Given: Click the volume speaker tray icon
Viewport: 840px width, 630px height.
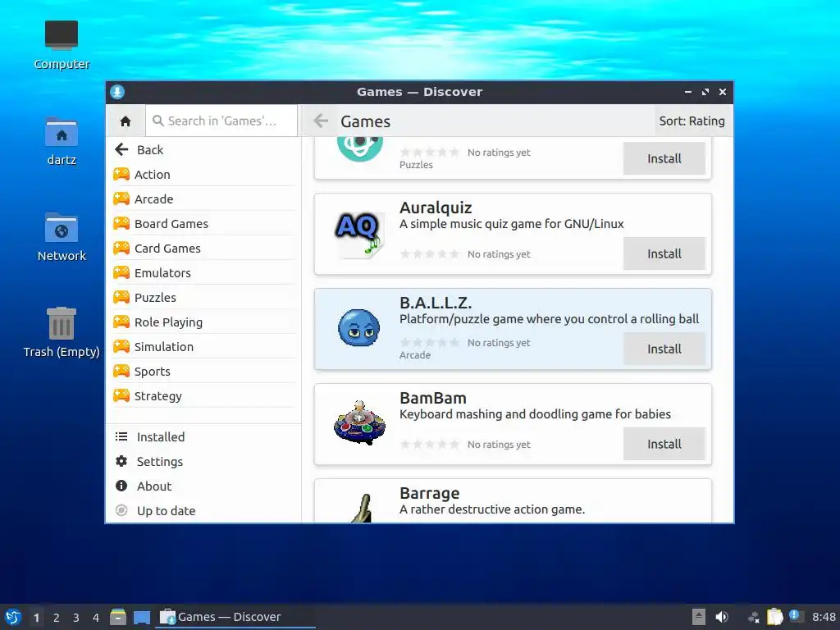Looking at the screenshot, I should tap(722, 617).
